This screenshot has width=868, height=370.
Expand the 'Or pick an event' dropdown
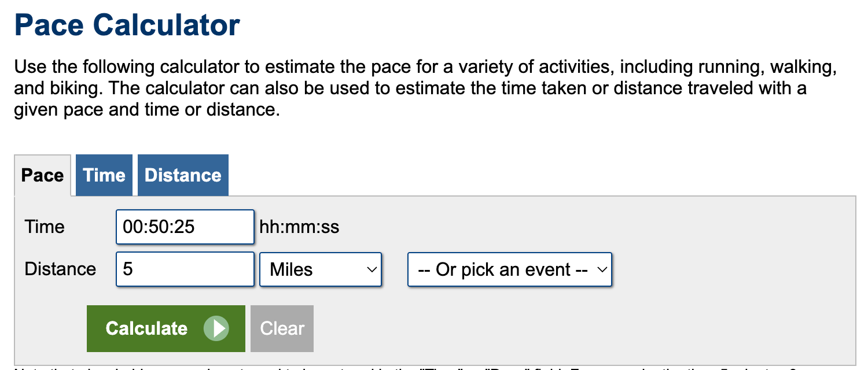(x=509, y=269)
